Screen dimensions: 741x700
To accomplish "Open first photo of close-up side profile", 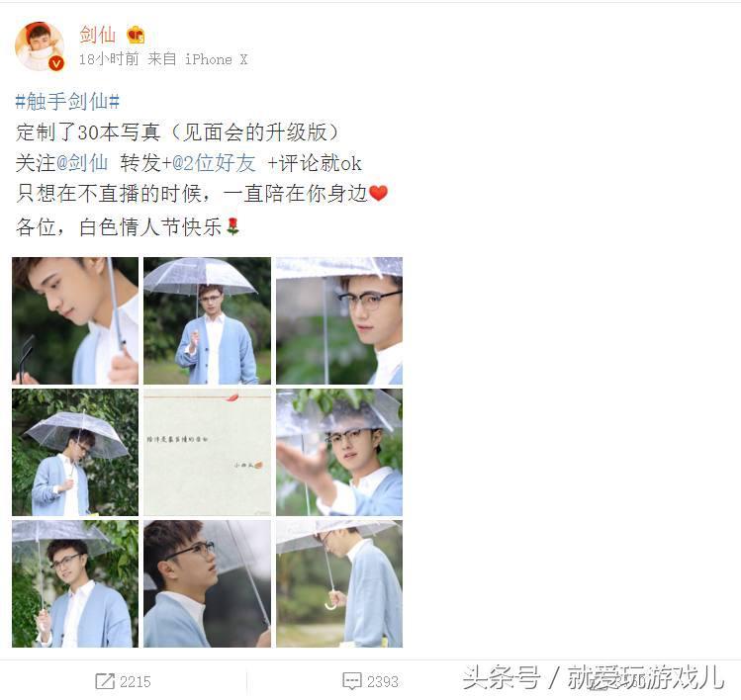I will (x=75, y=320).
